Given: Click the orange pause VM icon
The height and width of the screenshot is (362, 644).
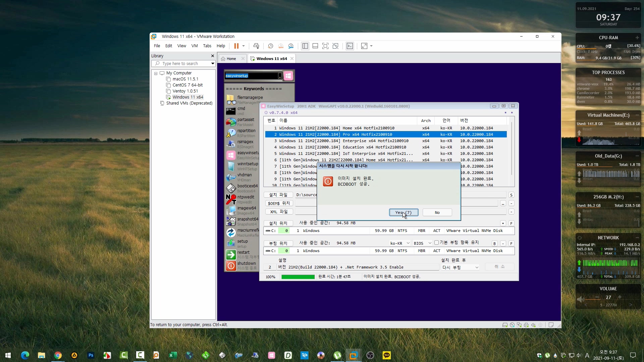Looking at the screenshot, I should coord(236,46).
